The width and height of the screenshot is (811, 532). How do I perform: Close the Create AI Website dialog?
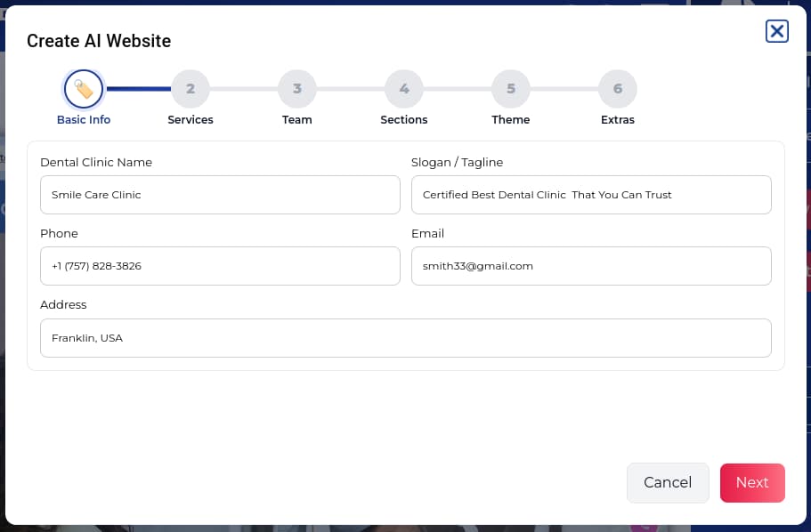(x=776, y=32)
